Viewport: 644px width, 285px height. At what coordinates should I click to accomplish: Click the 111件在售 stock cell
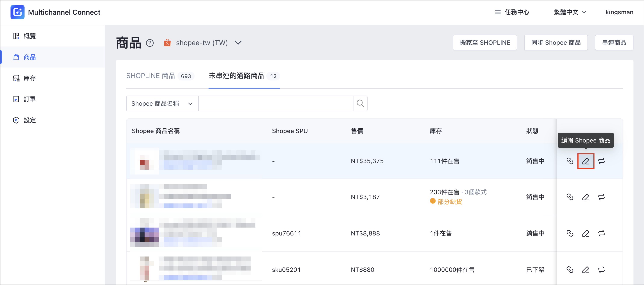click(444, 161)
